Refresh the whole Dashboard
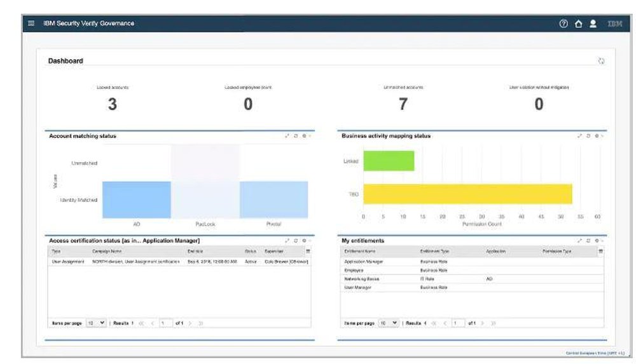636x364 pixels. point(601,61)
